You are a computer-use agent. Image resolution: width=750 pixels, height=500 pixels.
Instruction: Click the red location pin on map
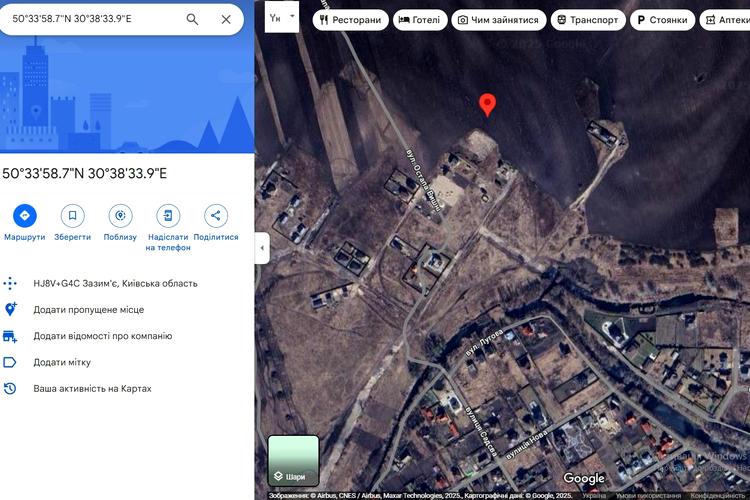click(487, 105)
